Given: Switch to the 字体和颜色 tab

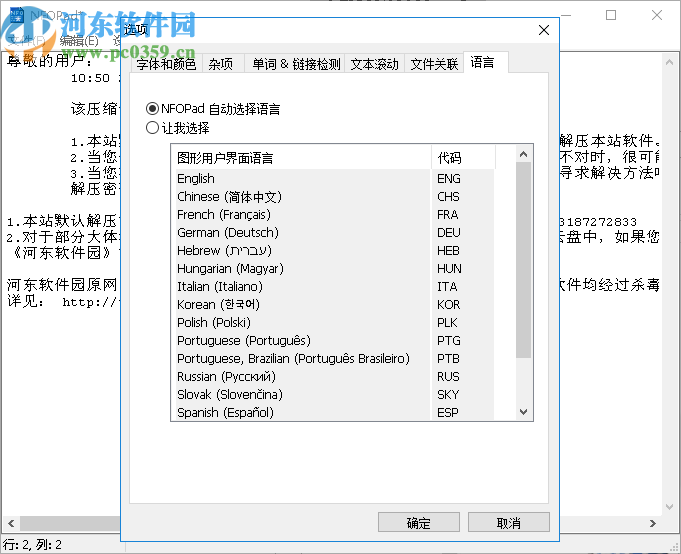Looking at the screenshot, I should [x=166, y=64].
